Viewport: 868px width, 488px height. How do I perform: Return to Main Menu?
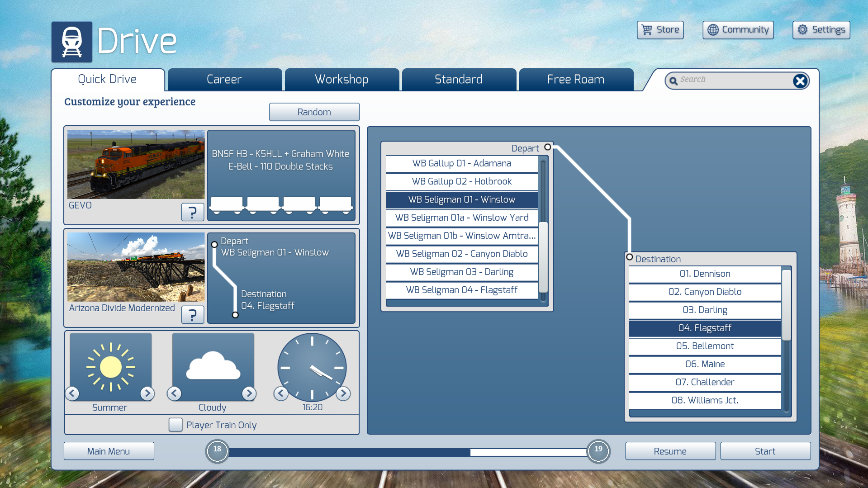109,451
